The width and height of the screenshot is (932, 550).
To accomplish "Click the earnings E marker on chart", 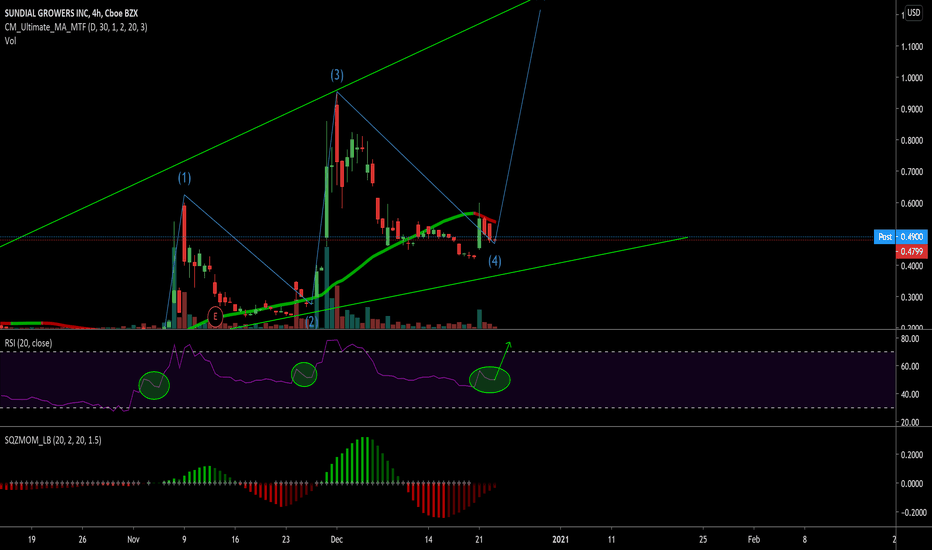I will click(x=215, y=316).
